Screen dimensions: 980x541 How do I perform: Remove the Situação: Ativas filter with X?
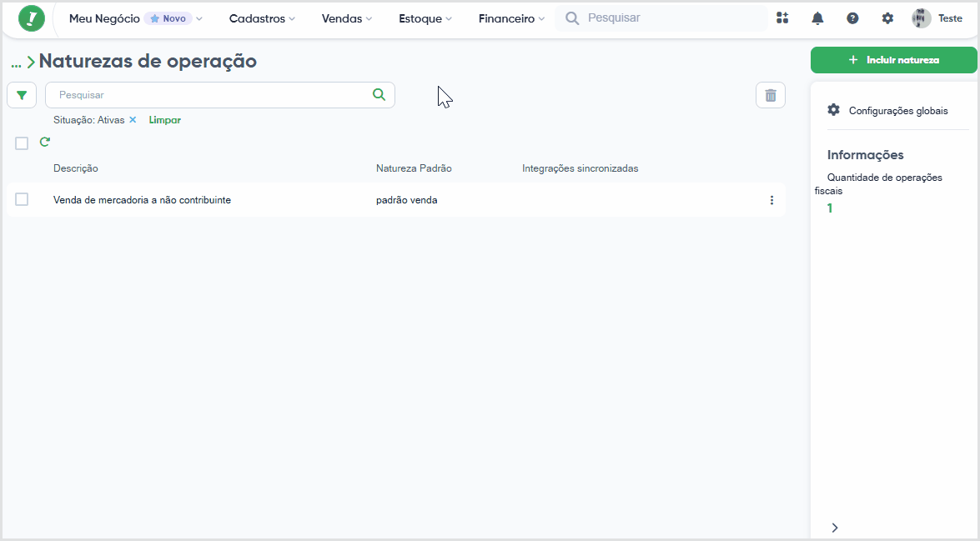pos(133,119)
